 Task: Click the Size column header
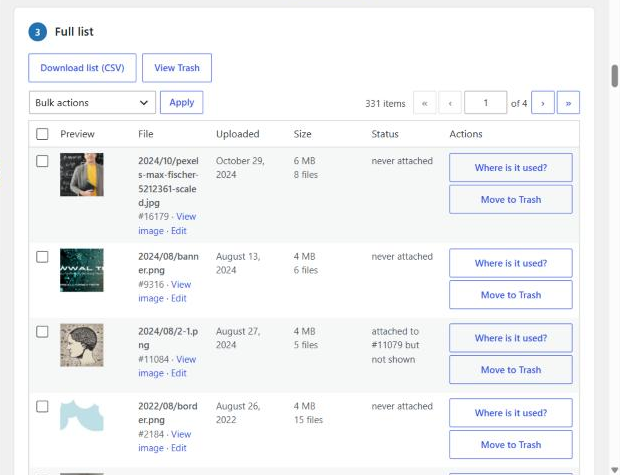(x=302, y=134)
